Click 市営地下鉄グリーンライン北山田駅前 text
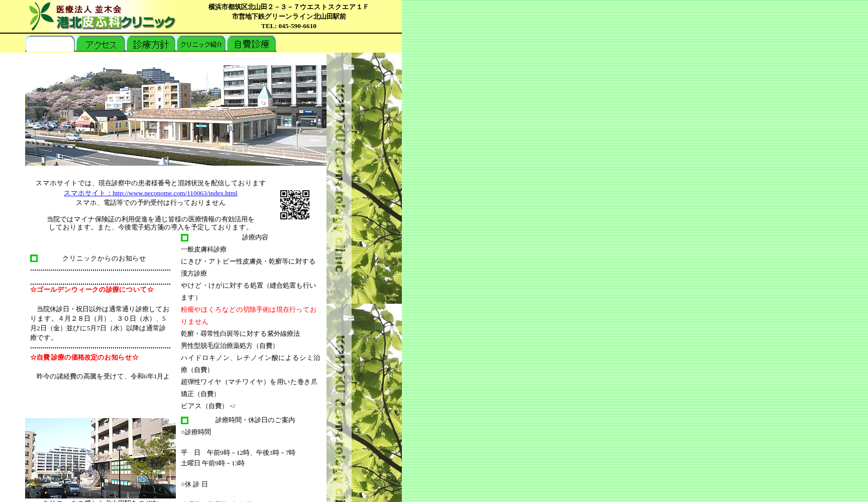Viewport: 868px width, 502px height. (x=289, y=17)
